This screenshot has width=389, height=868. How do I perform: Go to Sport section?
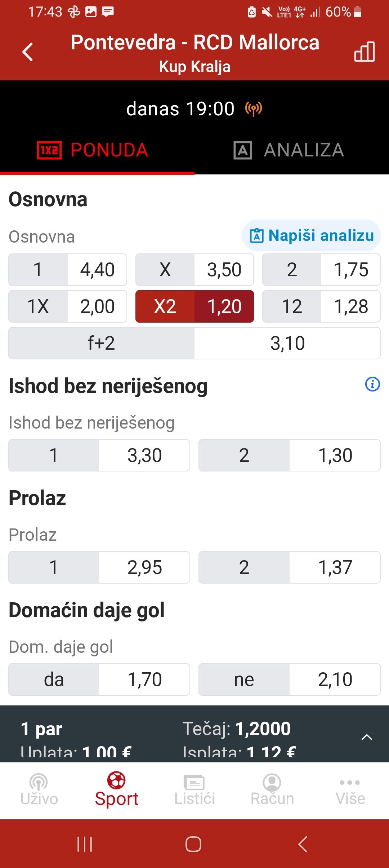(x=117, y=789)
